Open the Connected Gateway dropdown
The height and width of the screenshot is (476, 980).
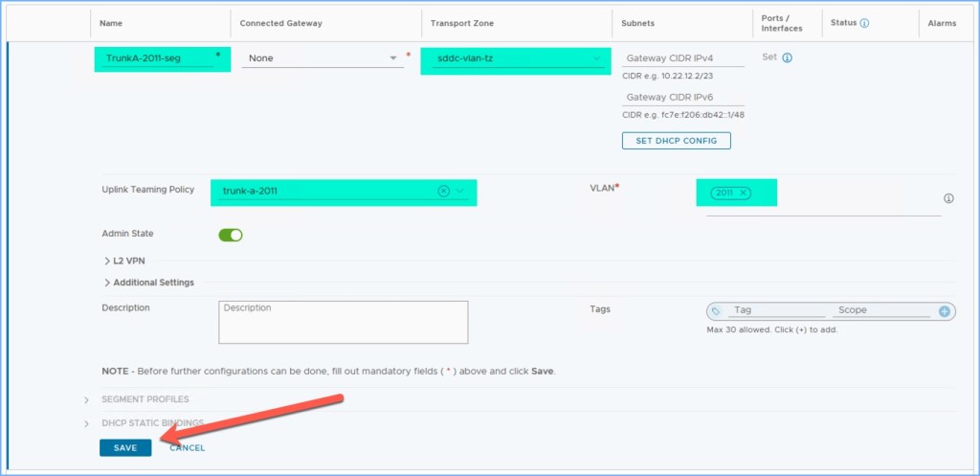coord(394,58)
